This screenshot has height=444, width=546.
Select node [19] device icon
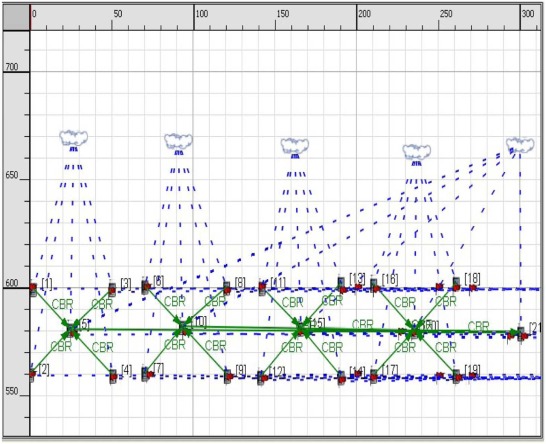pos(457,376)
